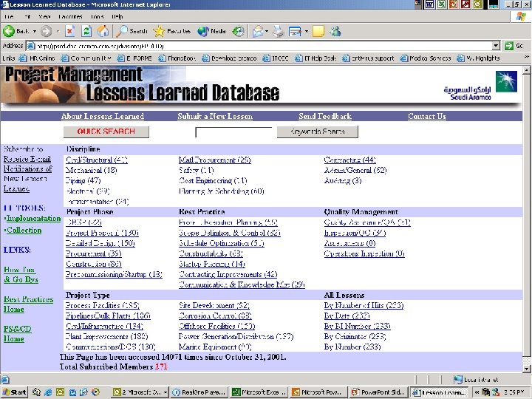Click the browser address bar URL field

tap(259, 46)
